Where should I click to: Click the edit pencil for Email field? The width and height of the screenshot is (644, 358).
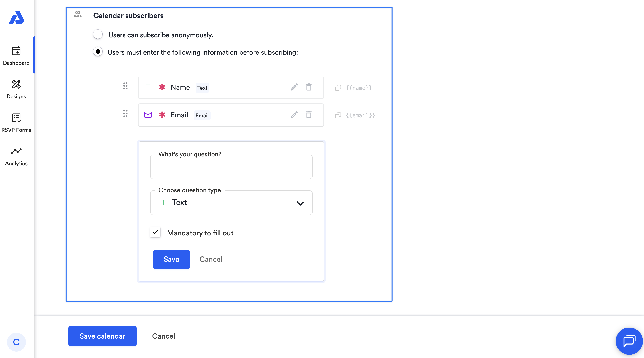[294, 115]
